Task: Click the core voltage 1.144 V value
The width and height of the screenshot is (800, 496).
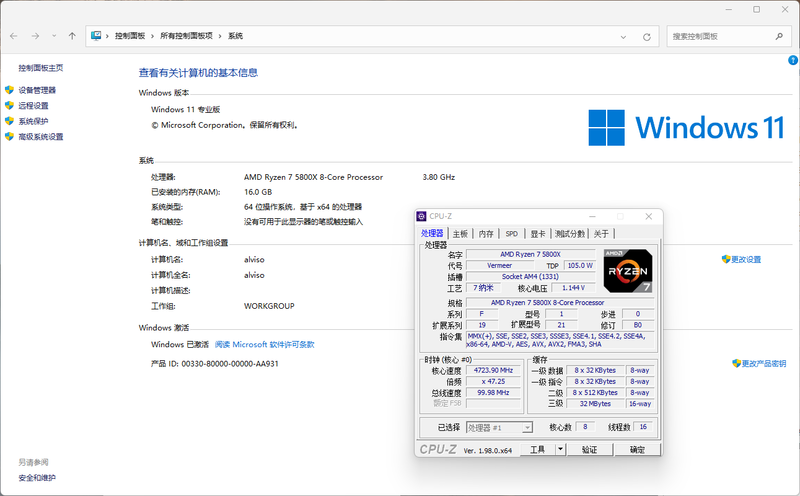Action: tap(574, 288)
